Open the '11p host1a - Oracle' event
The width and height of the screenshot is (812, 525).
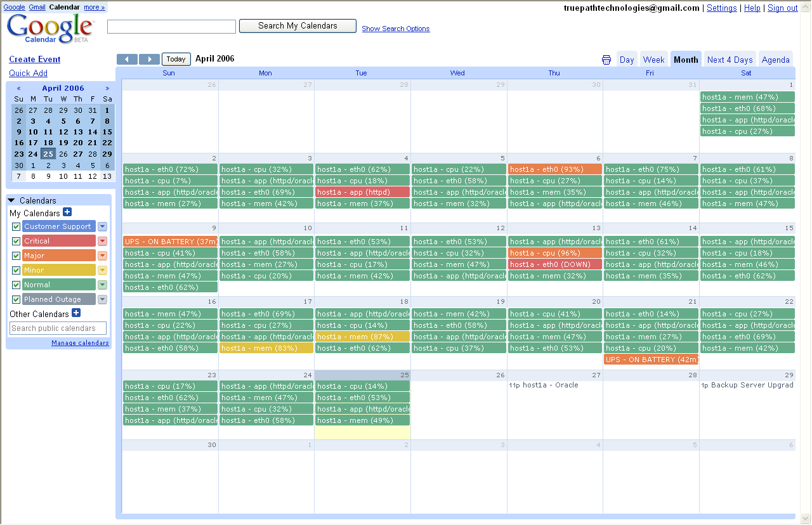tap(544, 385)
